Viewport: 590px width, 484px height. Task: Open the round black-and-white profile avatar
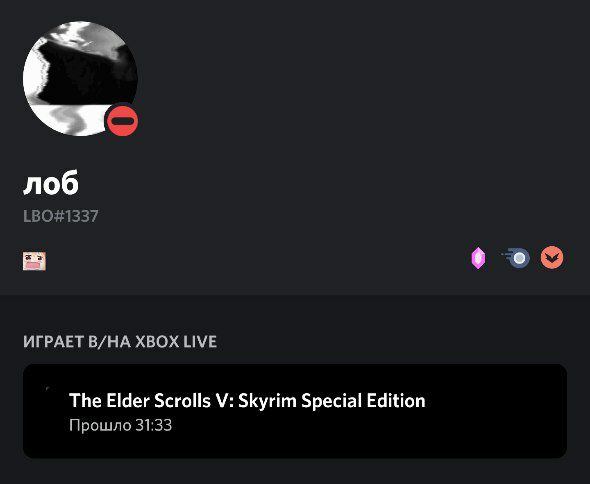coord(80,79)
